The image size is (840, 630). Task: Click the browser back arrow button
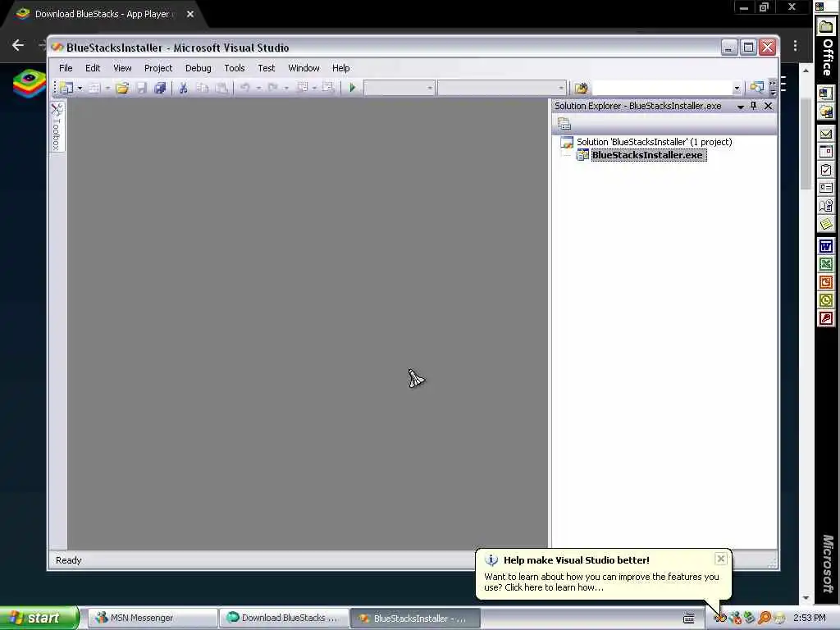click(18, 45)
